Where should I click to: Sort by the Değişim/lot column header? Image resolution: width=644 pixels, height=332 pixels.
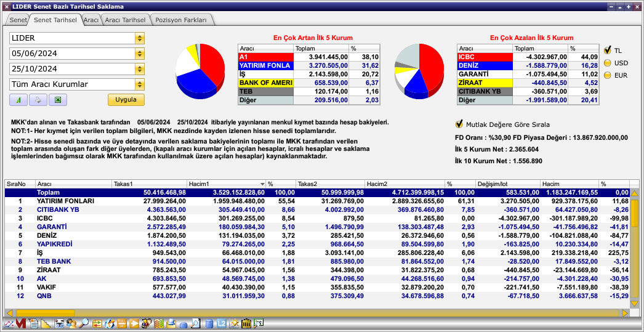pyautogui.click(x=507, y=184)
